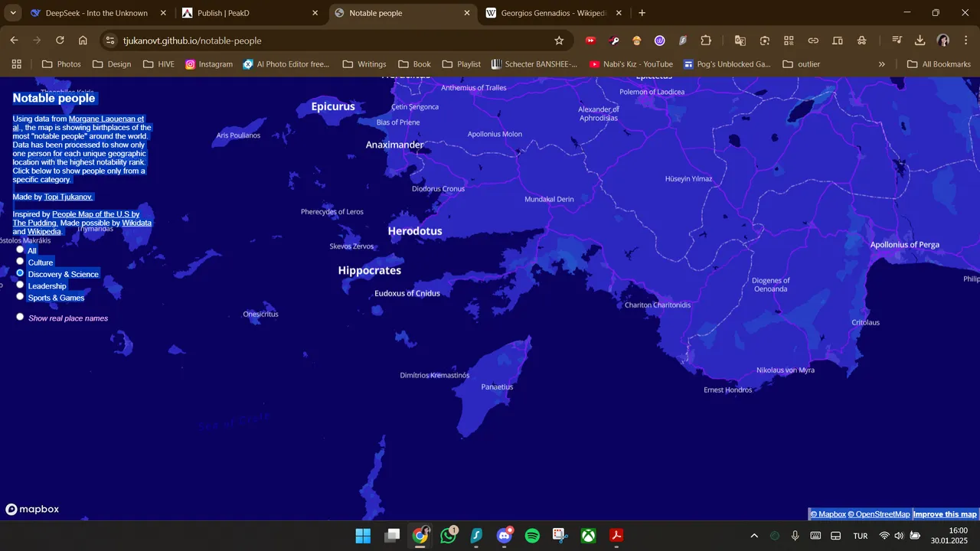980x551 pixels.
Task: Open the All Bookmarks folder
Action: [939, 64]
